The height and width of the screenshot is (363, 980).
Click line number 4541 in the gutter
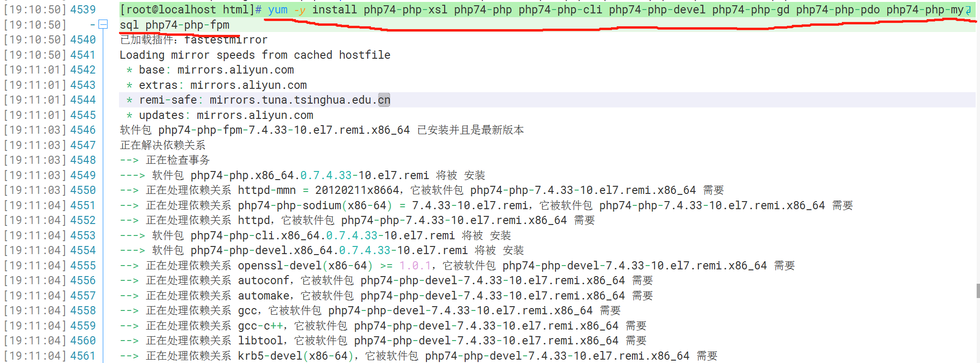[x=83, y=55]
